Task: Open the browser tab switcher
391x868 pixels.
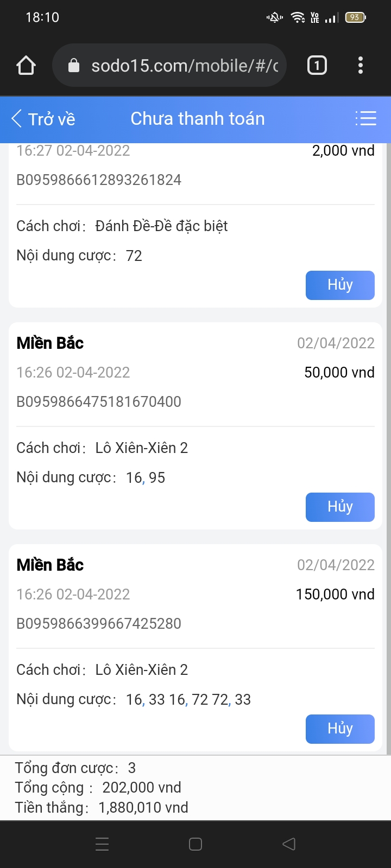Action: pos(317,66)
